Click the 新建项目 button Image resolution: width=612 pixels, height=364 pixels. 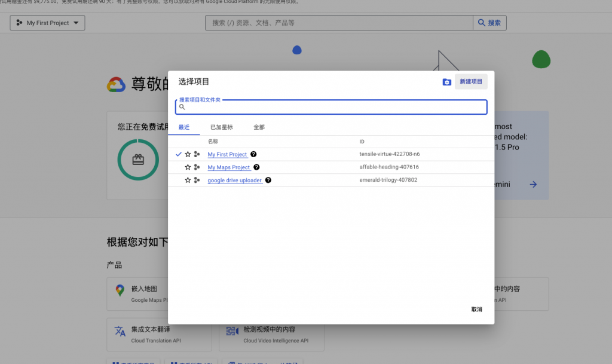click(x=471, y=81)
